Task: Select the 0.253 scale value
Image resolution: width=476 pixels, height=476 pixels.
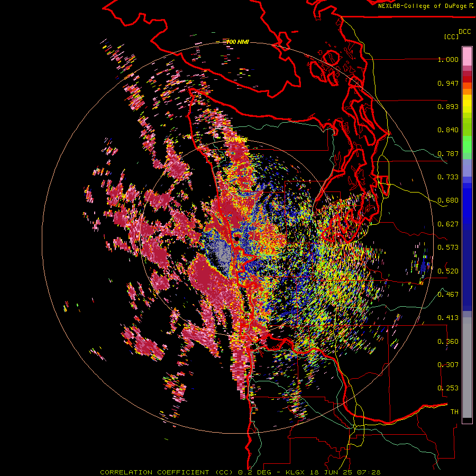Action: pos(448,388)
